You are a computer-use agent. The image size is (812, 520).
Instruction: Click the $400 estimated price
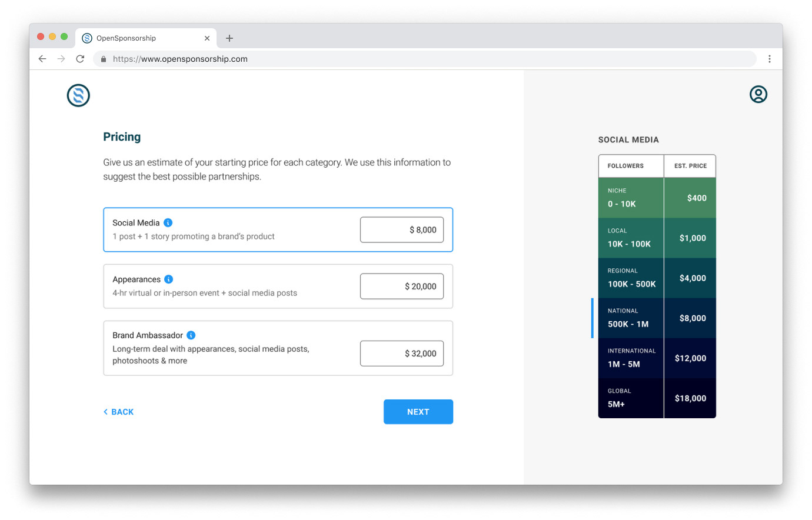[697, 198]
